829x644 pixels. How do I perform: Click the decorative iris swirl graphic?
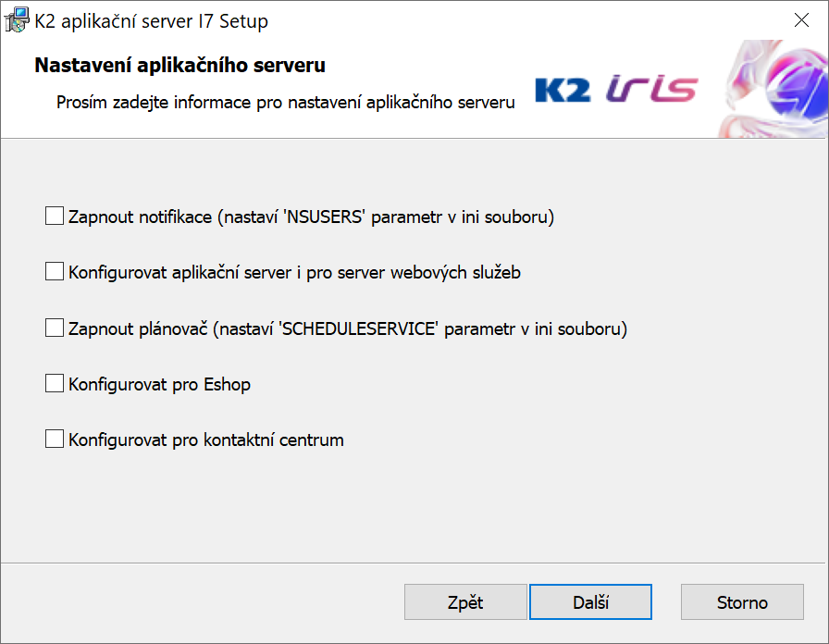773,89
